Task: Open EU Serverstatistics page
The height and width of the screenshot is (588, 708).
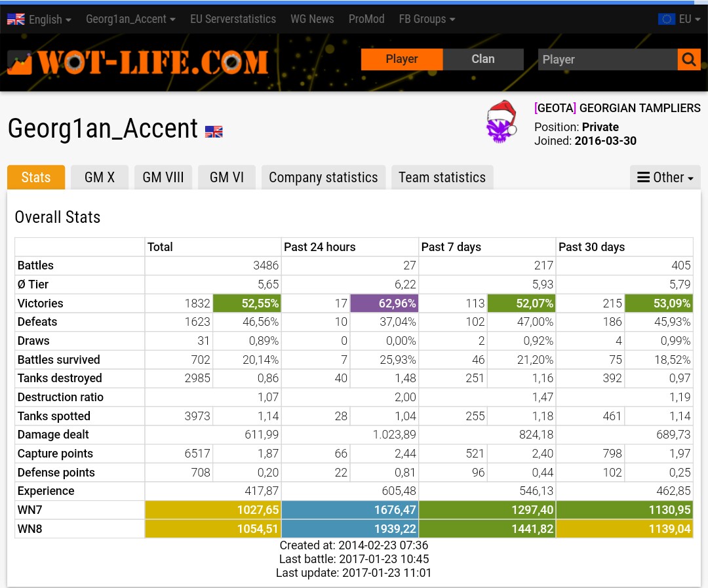Action: (x=233, y=19)
